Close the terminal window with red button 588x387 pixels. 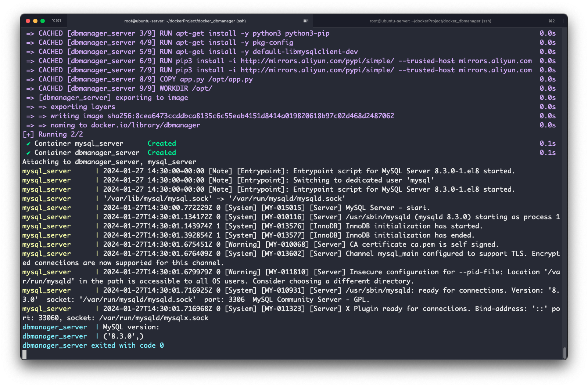tap(28, 21)
